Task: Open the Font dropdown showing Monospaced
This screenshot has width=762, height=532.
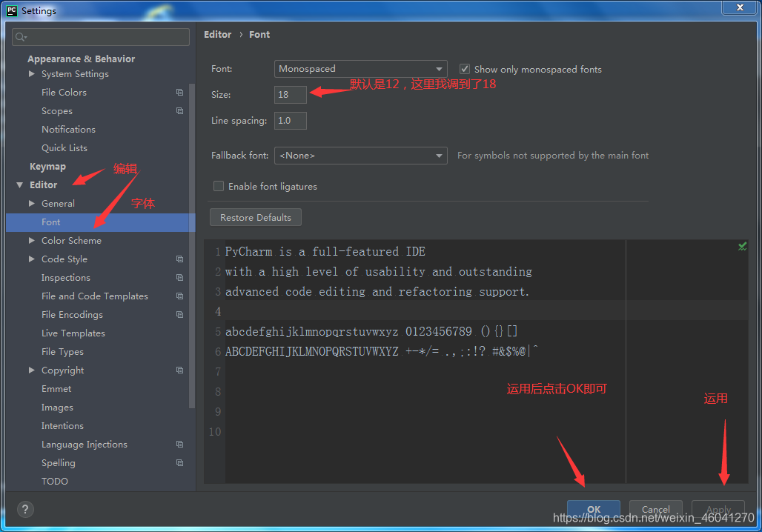Action: pos(360,69)
